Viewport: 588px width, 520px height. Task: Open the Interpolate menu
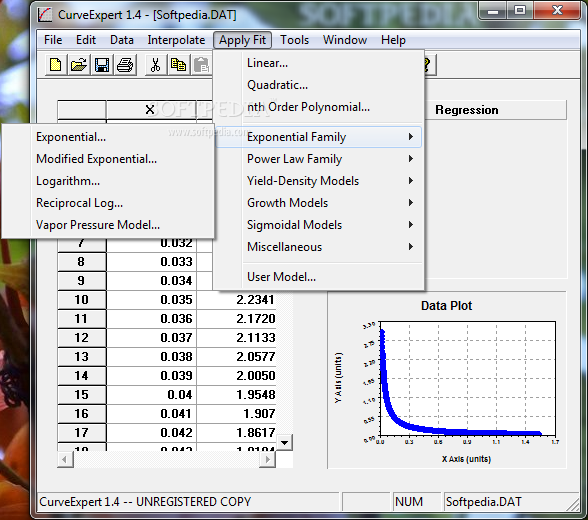[176, 40]
